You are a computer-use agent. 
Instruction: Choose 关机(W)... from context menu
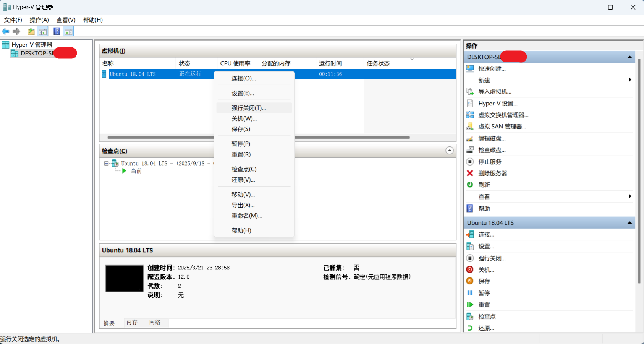point(254,118)
